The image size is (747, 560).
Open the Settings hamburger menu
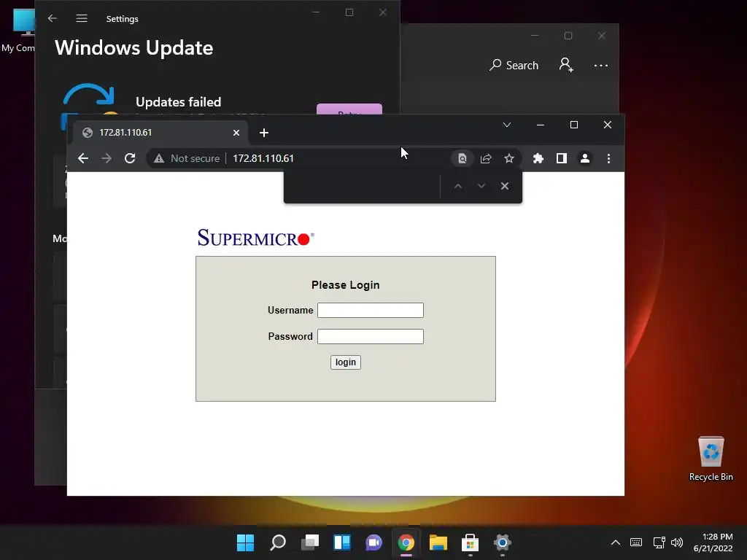(x=82, y=18)
